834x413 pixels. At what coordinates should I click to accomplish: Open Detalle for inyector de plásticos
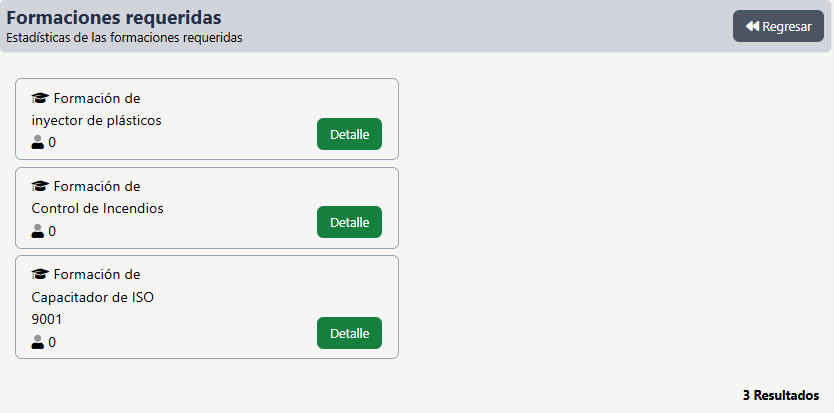tap(349, 134)
